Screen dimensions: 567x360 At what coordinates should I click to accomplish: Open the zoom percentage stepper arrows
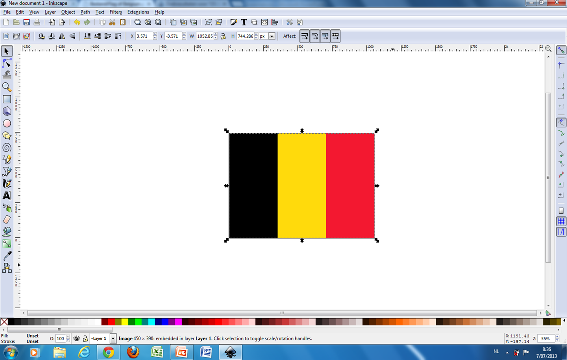click(557, 338)
